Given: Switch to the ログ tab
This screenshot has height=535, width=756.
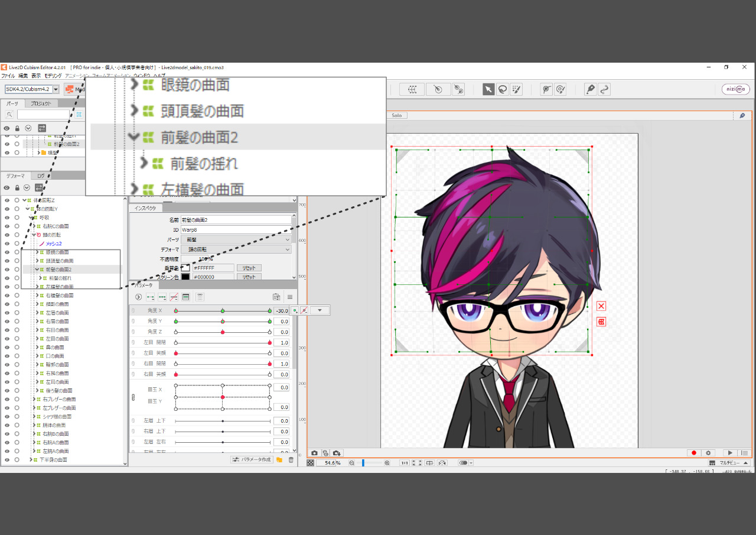Looking at the screenshot, I should pyautogui.click(x=41, y=176).
